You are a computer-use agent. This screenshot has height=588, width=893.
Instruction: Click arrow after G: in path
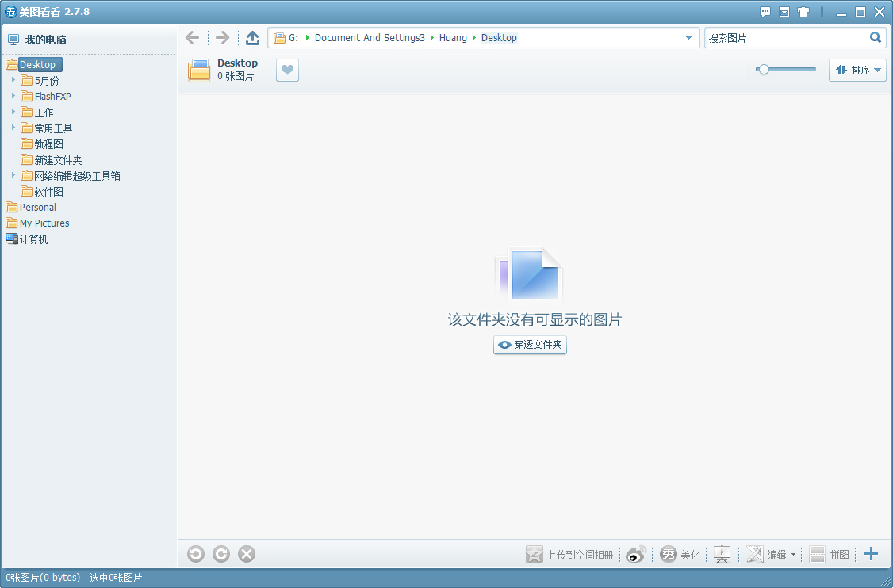coord(308,37)
